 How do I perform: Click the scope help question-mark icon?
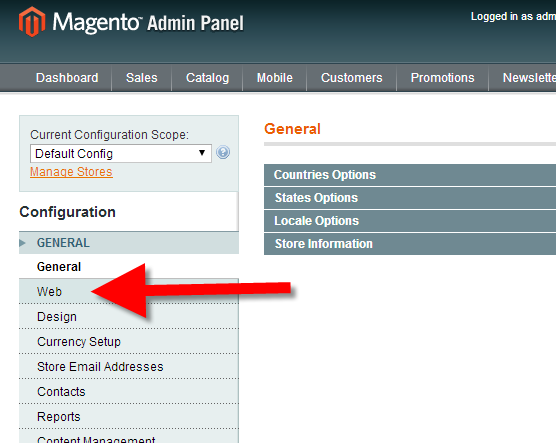click(x=223, y=153)
